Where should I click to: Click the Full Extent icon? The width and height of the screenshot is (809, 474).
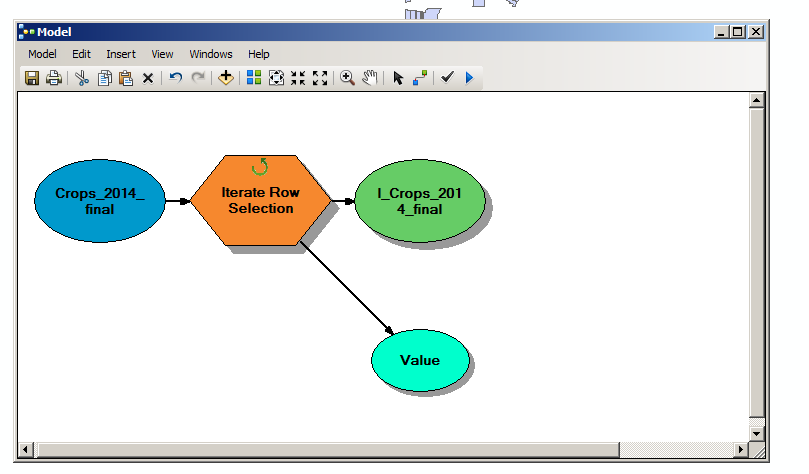276,78
